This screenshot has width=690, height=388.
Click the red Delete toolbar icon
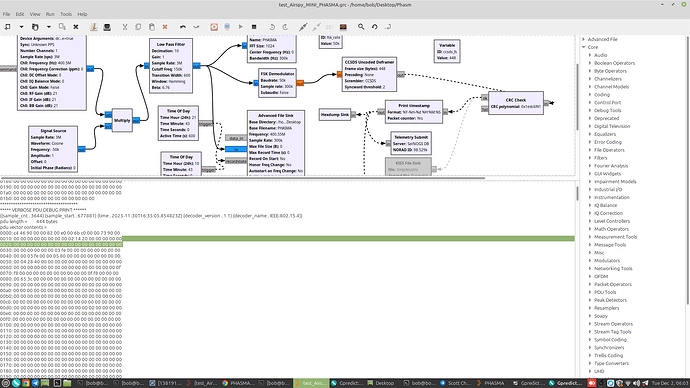tap(165, 27)
